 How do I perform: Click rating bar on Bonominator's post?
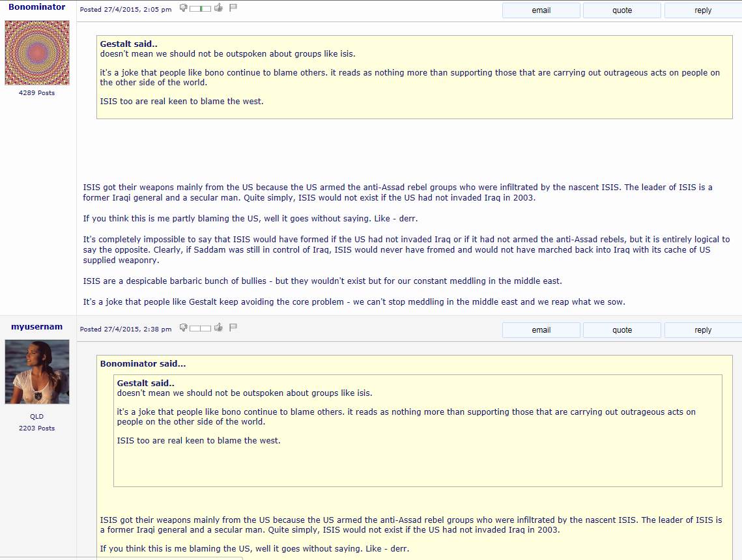click(x=200, y=9)
